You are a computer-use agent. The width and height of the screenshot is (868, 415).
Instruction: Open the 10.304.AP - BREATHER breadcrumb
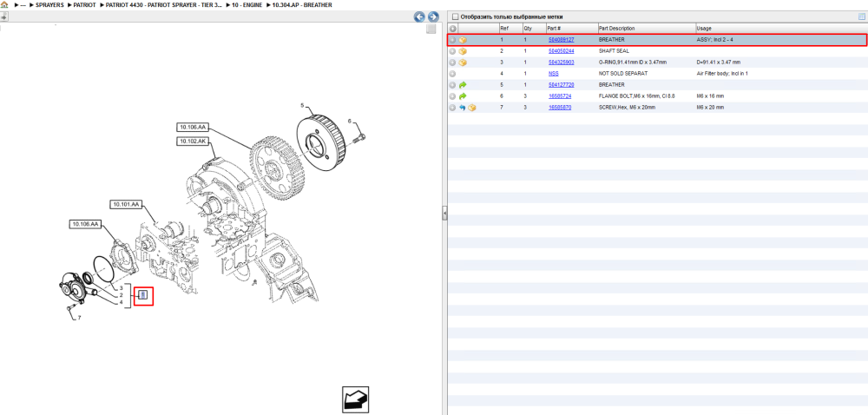(302, 4)
